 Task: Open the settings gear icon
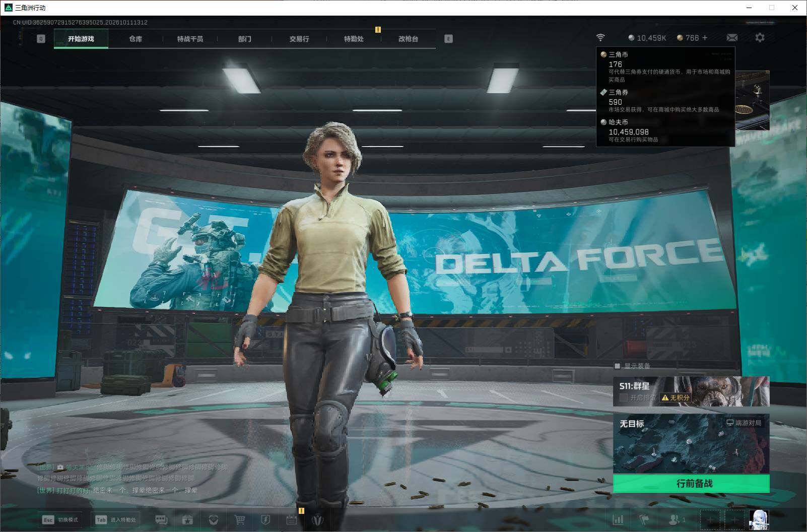[x=760, y=38]
